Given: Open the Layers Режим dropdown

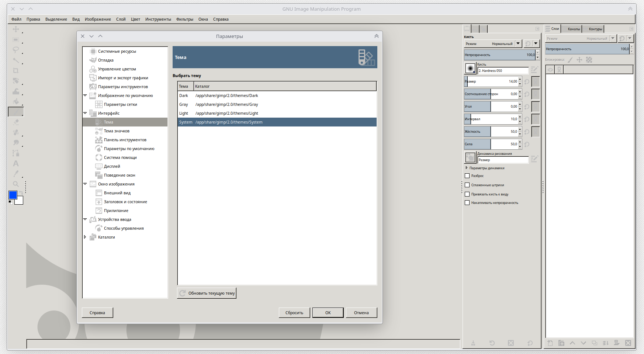Looking at the screenshot, I should [581, 38].
